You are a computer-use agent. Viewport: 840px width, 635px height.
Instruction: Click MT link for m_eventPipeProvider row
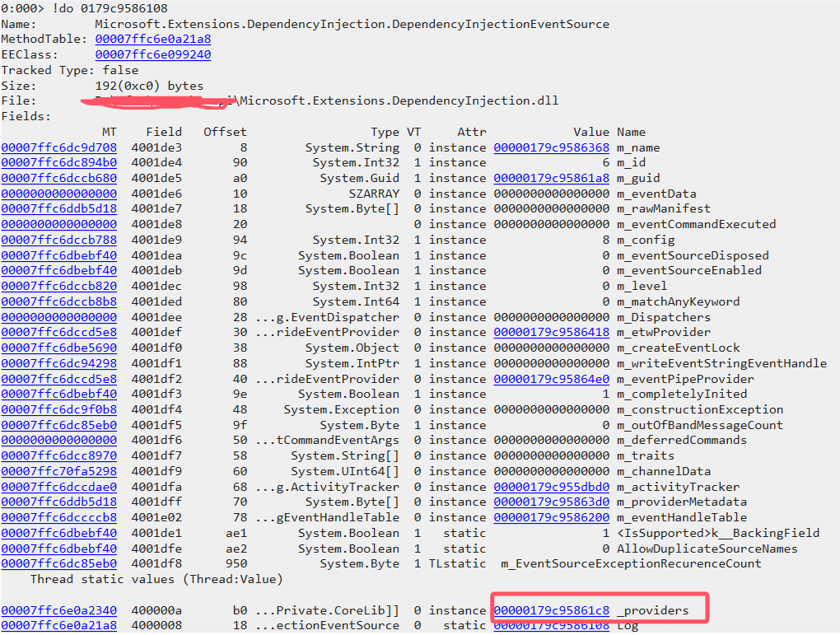click(59, 379)
